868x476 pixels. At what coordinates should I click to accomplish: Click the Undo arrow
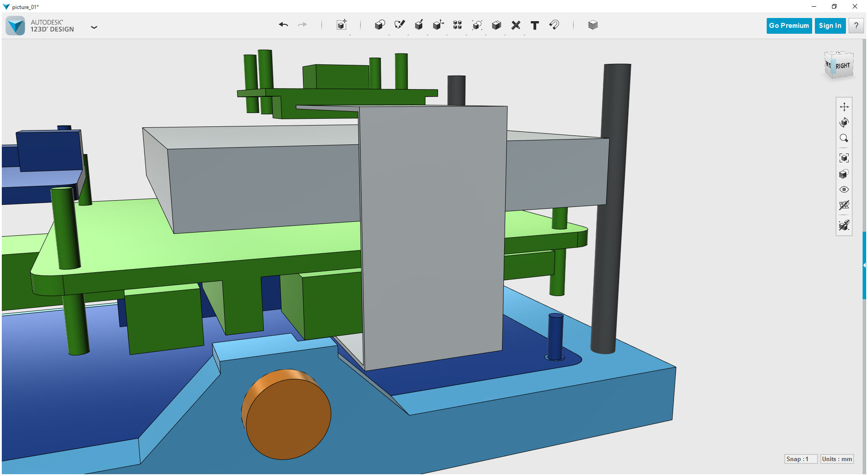click(x=283, y=25)
